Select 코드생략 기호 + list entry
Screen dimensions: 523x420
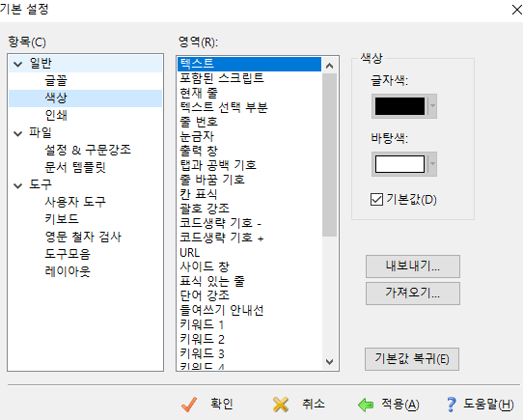click(250, 238)
